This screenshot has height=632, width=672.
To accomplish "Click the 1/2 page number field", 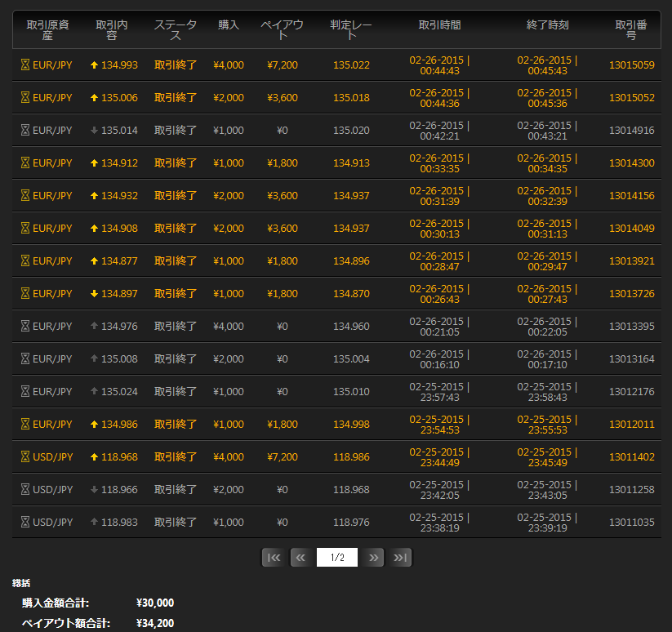I will (x=337, y=558).
